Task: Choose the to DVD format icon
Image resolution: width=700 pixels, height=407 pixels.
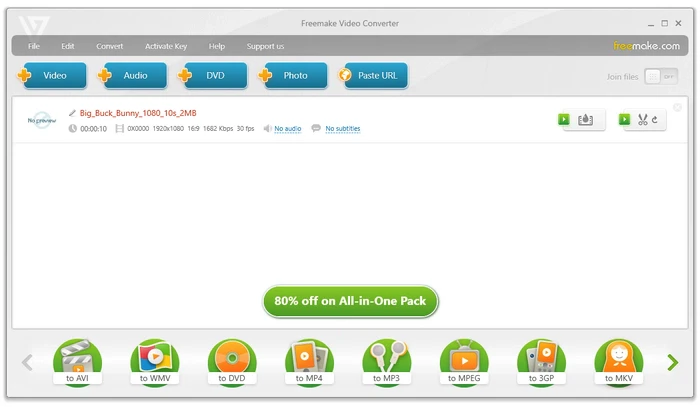Action: 232,362
